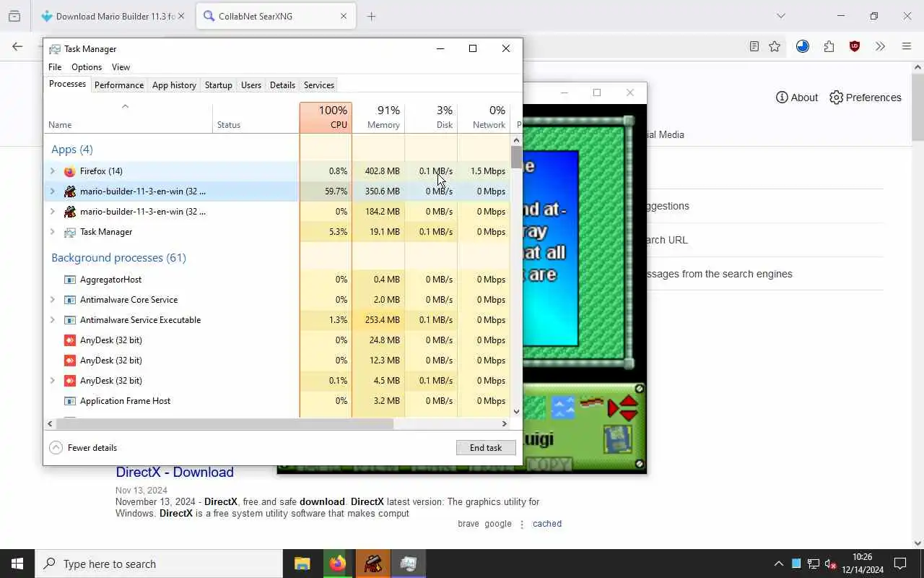Open Firefox from the taskbar
924x578 pixels.
click(338, 564)
